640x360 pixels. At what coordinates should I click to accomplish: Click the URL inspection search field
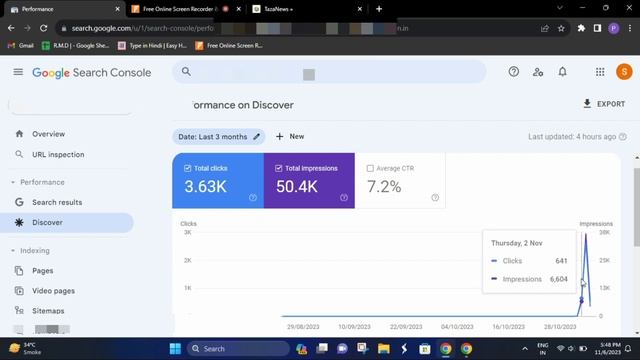(x=329, y=72)
